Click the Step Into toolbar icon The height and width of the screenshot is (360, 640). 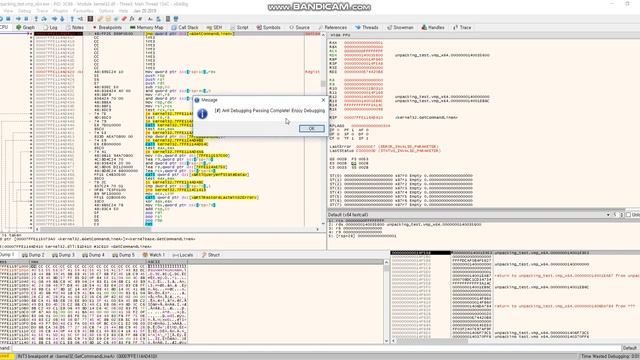tap(36, 19)
